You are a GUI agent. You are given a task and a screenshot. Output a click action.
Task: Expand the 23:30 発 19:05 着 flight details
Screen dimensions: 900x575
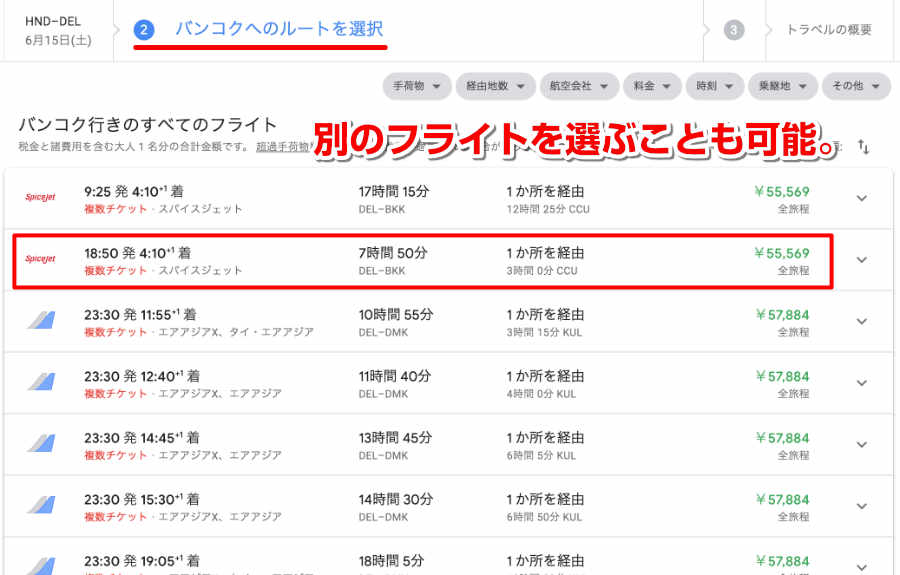tap(862, 566)
